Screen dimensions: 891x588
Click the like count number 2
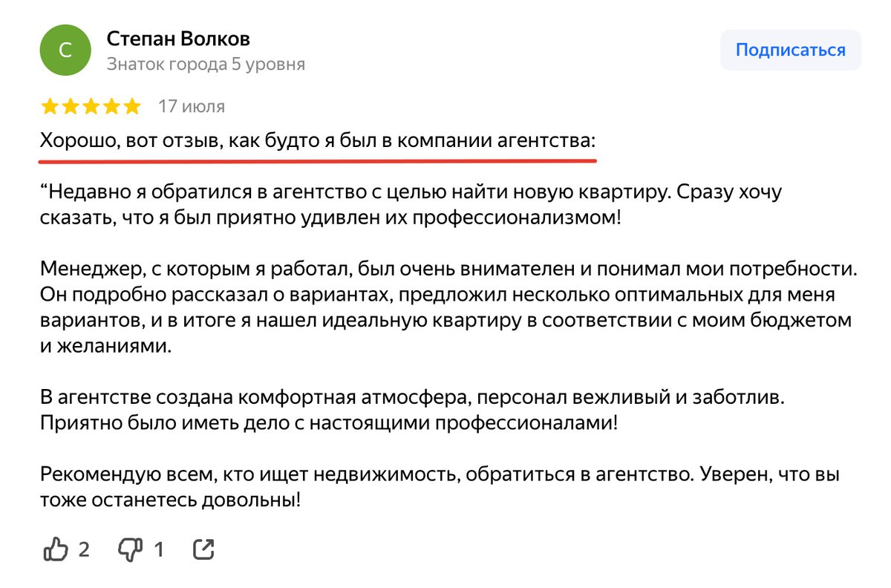(x=84, y=550)
